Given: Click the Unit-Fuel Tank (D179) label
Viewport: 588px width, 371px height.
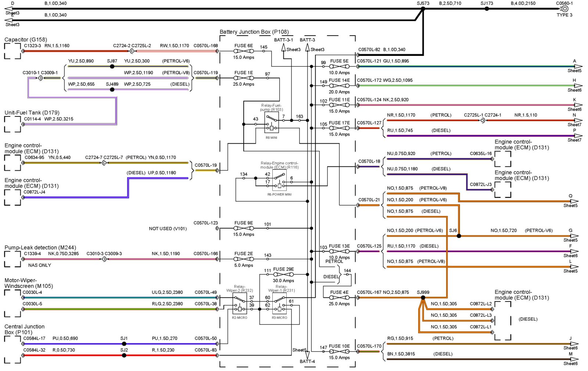Looking at the screenshot, I should [32, 113].
